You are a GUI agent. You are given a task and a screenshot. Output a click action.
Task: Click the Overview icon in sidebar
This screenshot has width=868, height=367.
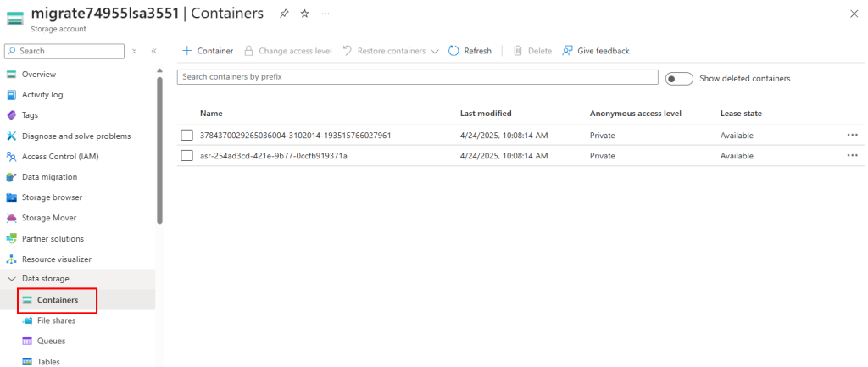11,75
